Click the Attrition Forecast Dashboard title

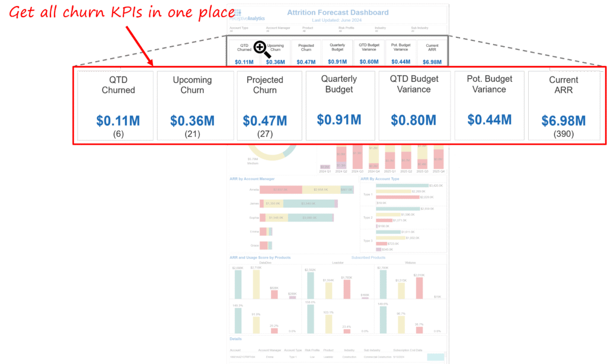click(x=337, y=12)
